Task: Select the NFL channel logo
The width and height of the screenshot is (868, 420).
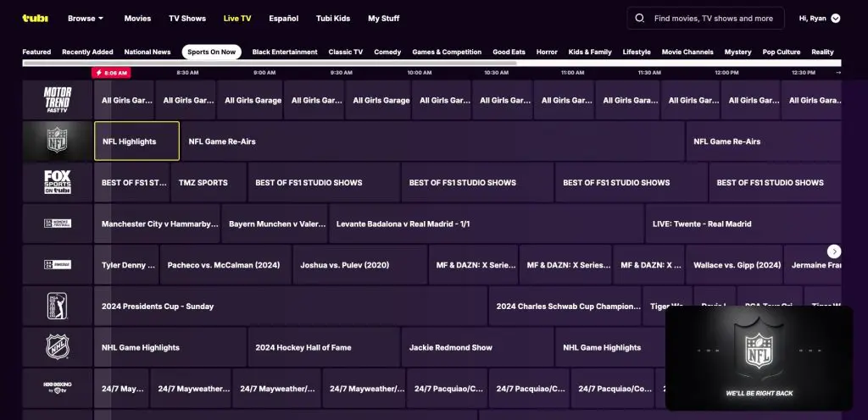Action: [58, 141]
